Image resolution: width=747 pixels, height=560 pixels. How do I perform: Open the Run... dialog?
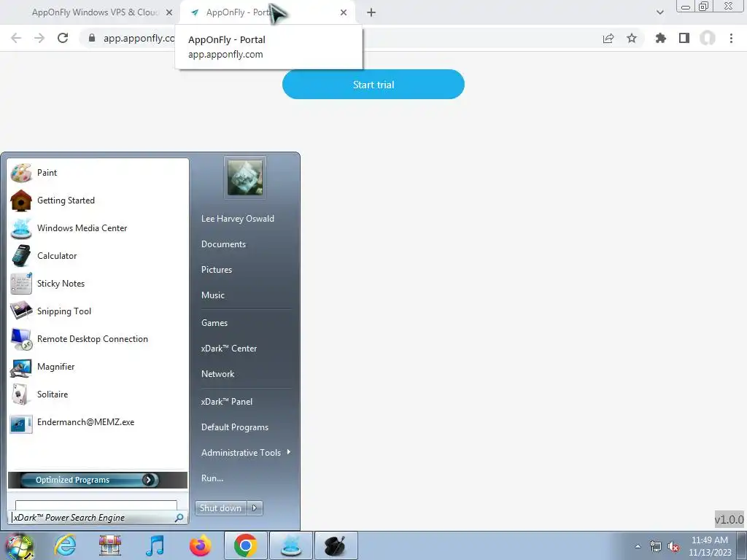212,478
